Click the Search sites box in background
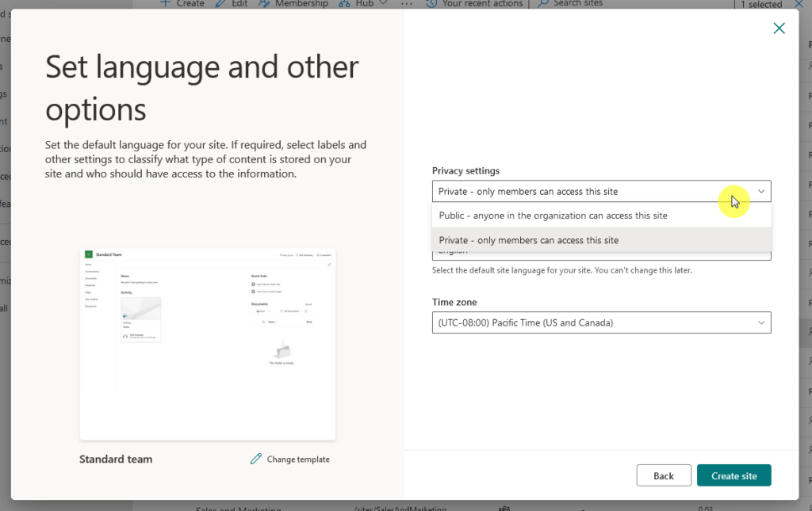Viewport: 812px width, 511px height. tap(569, 4)
